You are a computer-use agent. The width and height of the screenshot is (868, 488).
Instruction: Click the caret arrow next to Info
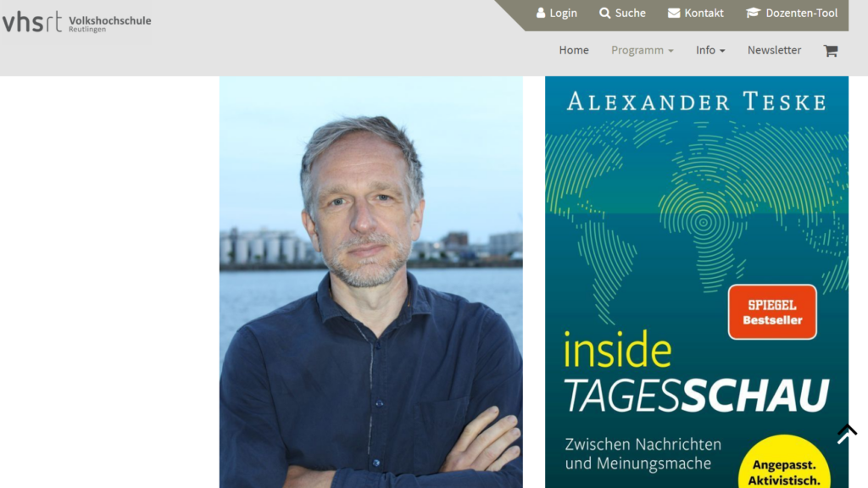[x=722, y=51]
